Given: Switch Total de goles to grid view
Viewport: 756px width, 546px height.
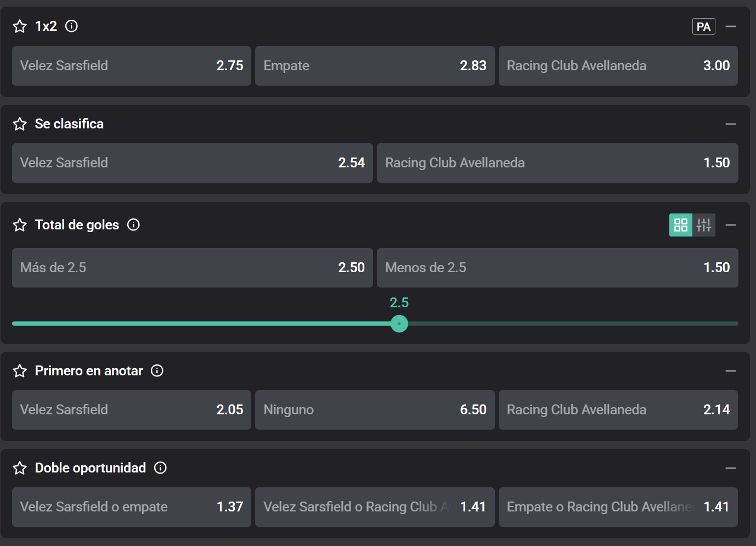Looking at the screenshot, I should (681, 225).
